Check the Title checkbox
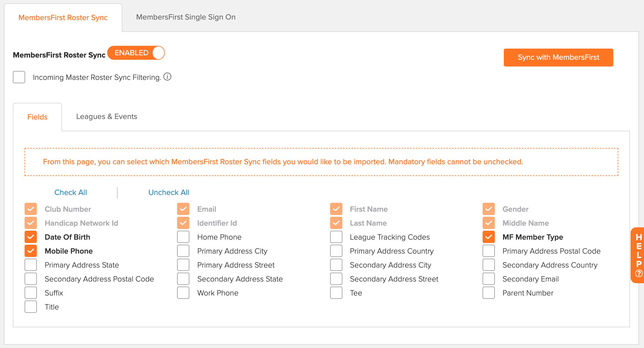Viewport: 644px width, 348px height. tap(31, 307)
